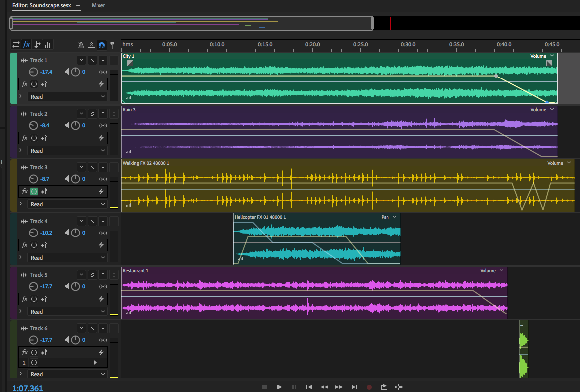Screen dimensions: 580x392
Task: Expand automation lanes for Track 4
Action: (21, 258)
